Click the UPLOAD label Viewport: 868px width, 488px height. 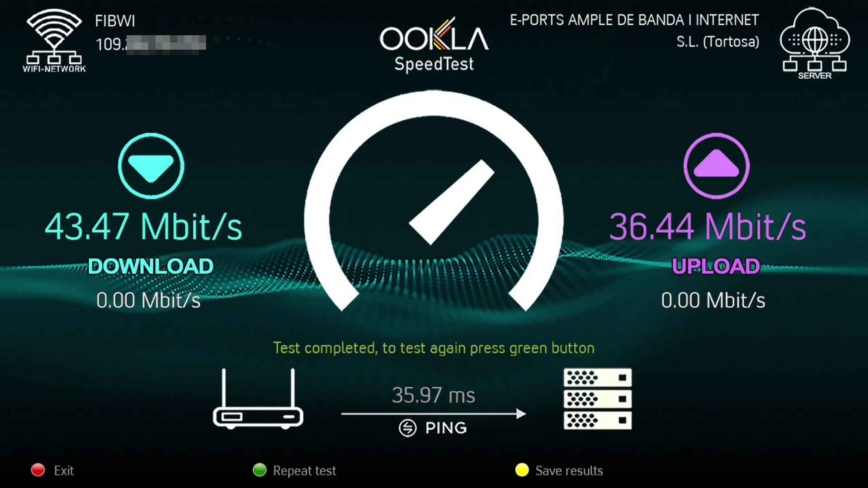(716, 266)
